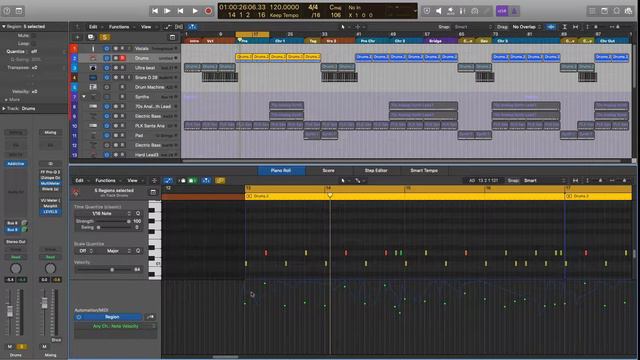640x360 pixels.
Task: Adjust the Swing slider
Action: tap(113, 227)
